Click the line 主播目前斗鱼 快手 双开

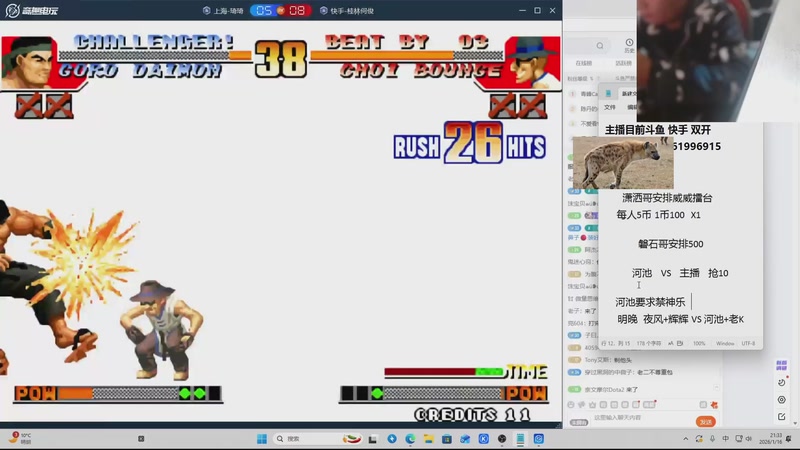(x=658, y=130)
